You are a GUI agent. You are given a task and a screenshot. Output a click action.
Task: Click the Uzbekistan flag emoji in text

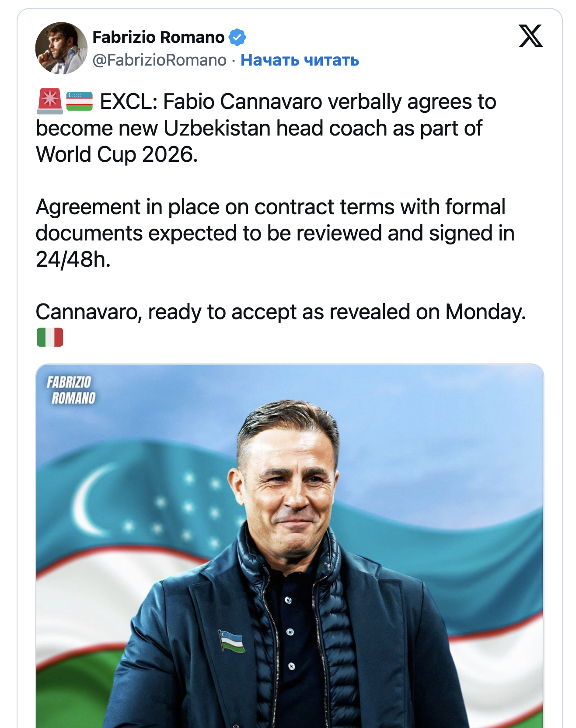coord(80,101)
